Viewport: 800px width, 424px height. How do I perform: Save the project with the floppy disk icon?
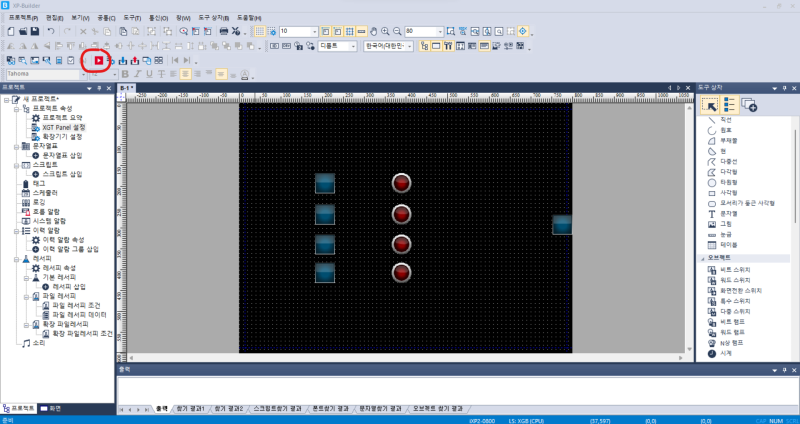[x=35, y=31]
